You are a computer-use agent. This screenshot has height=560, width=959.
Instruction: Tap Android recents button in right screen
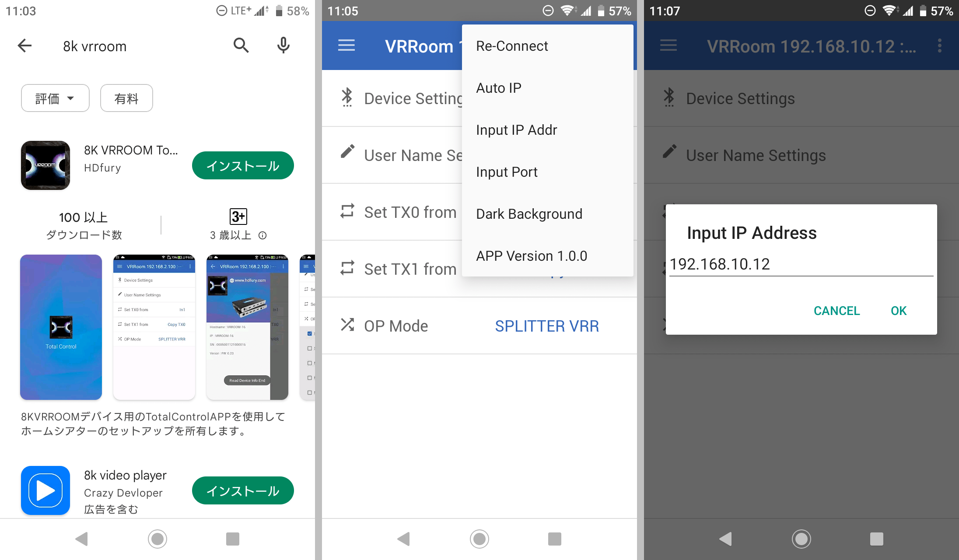tap(877, 539)
